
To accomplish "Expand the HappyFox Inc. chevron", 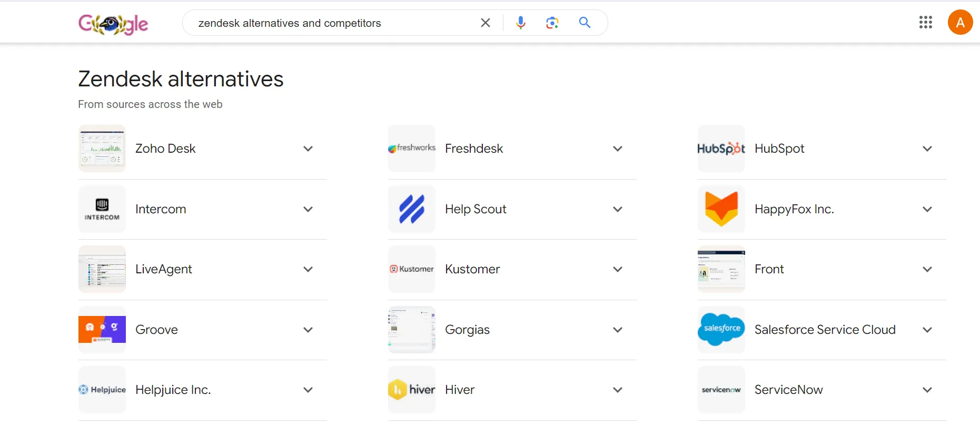I will click(927, 210).
